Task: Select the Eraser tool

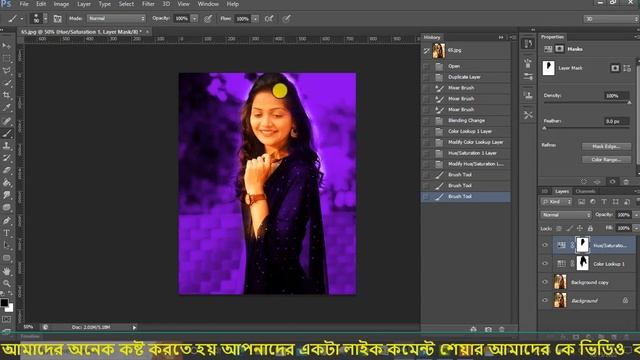Action: click(x=7, y=170)
